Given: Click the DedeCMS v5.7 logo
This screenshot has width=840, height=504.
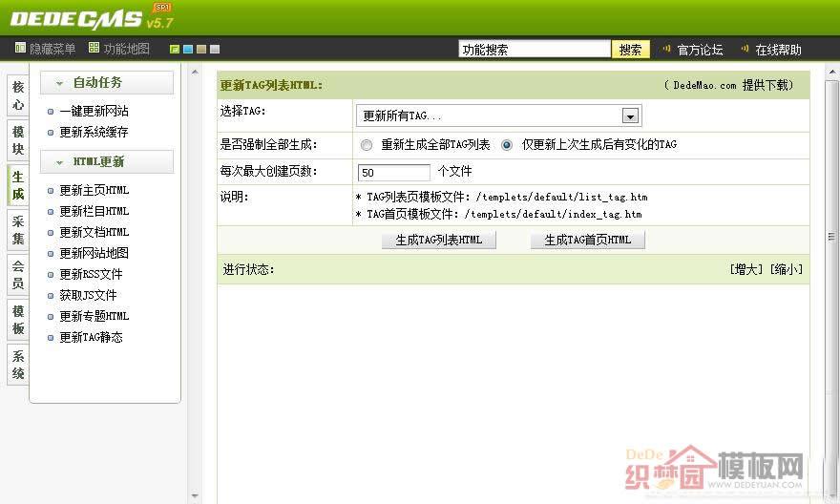Looking at the screenshot, I should [86, 19].
